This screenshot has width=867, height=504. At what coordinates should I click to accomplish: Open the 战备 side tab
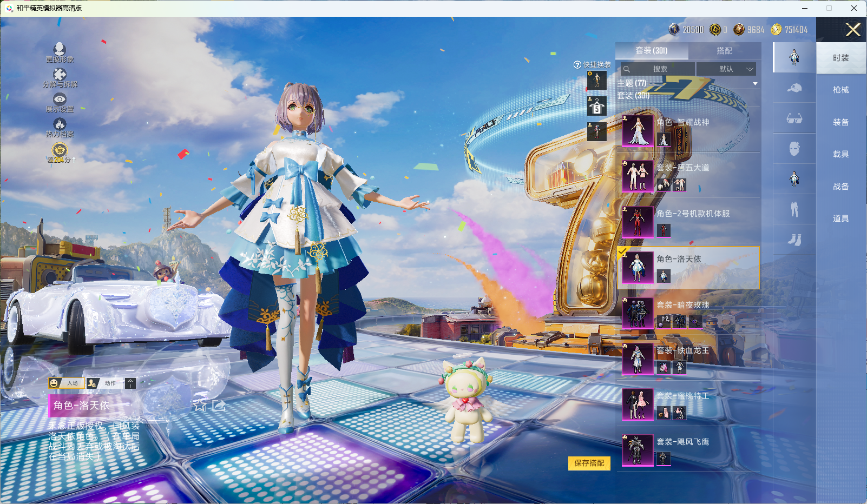[x=841, y=187]
